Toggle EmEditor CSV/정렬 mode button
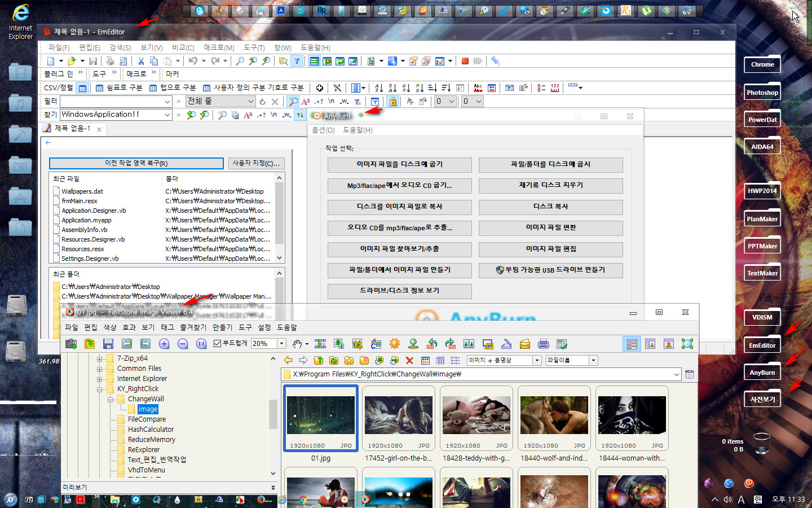 coord(83,88)
